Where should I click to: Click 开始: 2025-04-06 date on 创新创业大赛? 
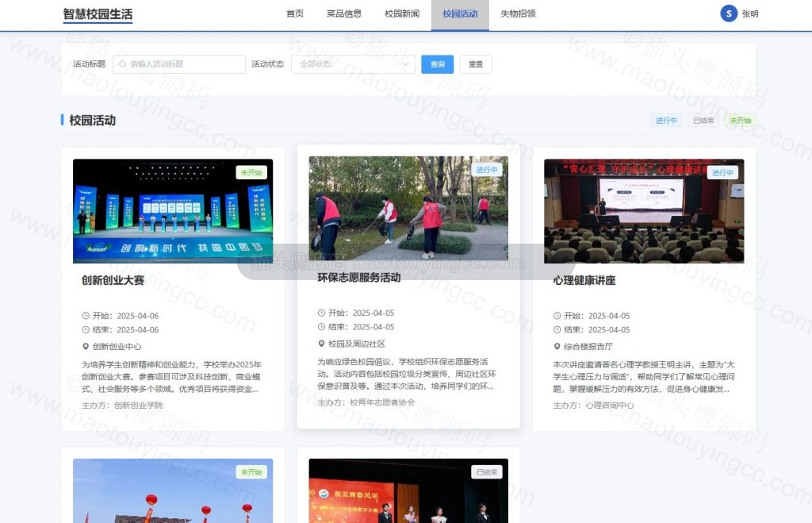pos(125,316)
